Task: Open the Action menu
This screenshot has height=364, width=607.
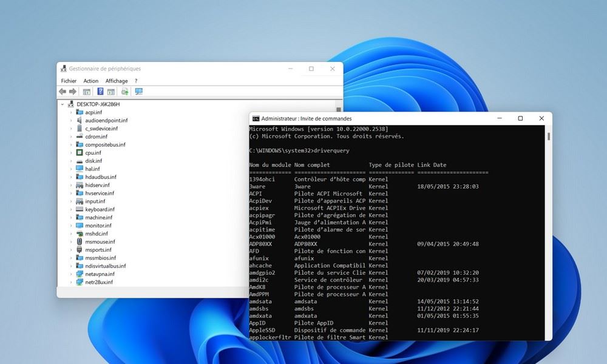Action: pyautogui.click(x=90, y=81)
